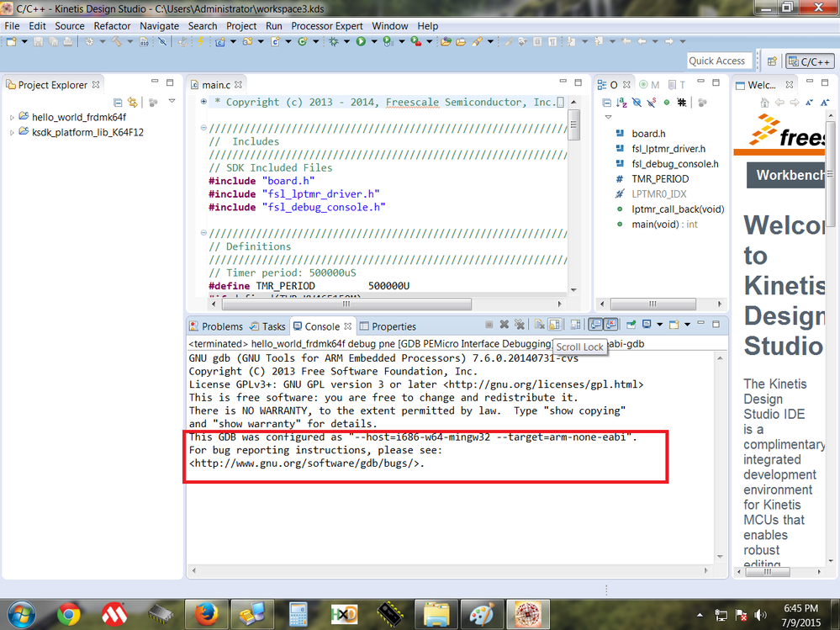Toggle Hide Inactive Elements in Outline
Screen dimensions: 840x630
click(x=681, y=103)
